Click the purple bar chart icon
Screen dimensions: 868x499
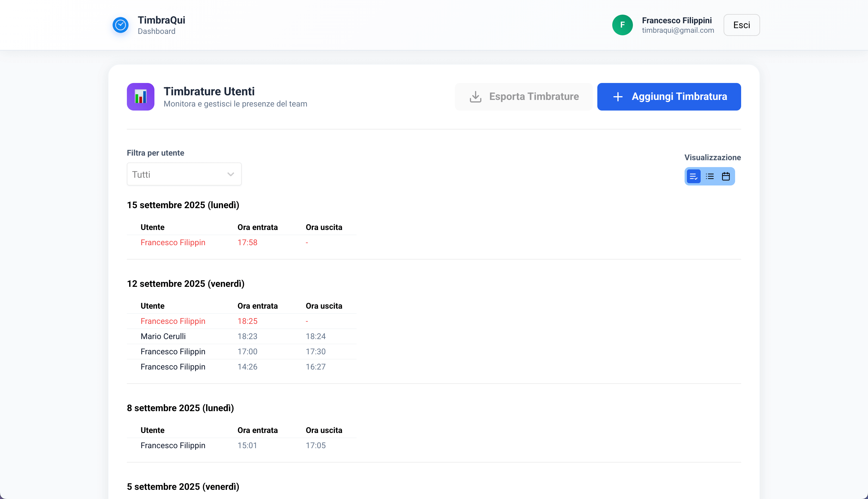[x=140, y=97]
